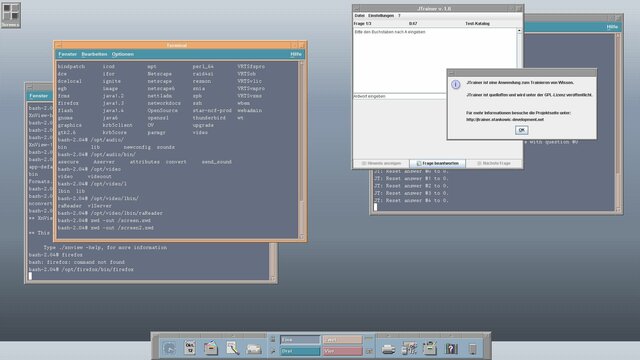Click the bottom-left terminal's scrollbar

[273, 261]
